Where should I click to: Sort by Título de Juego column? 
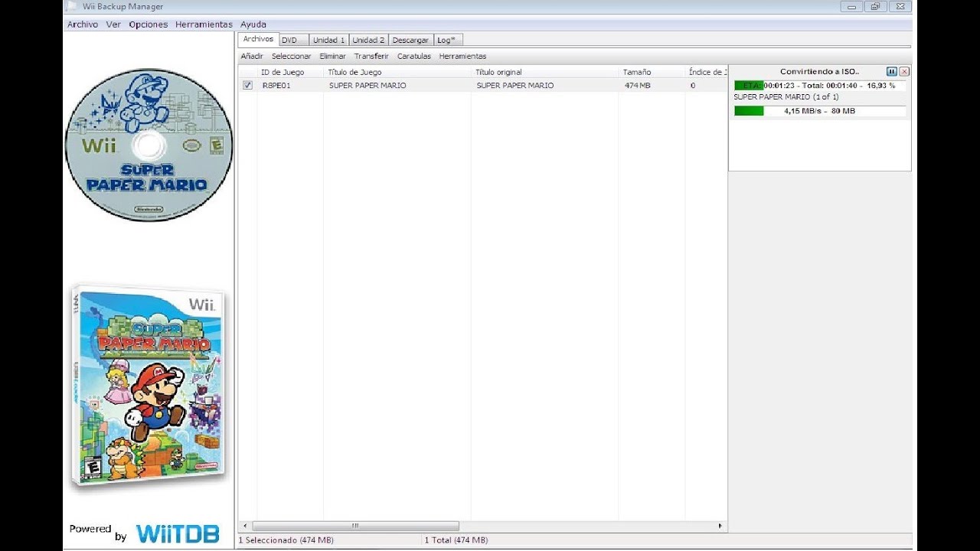click(397, 72)
